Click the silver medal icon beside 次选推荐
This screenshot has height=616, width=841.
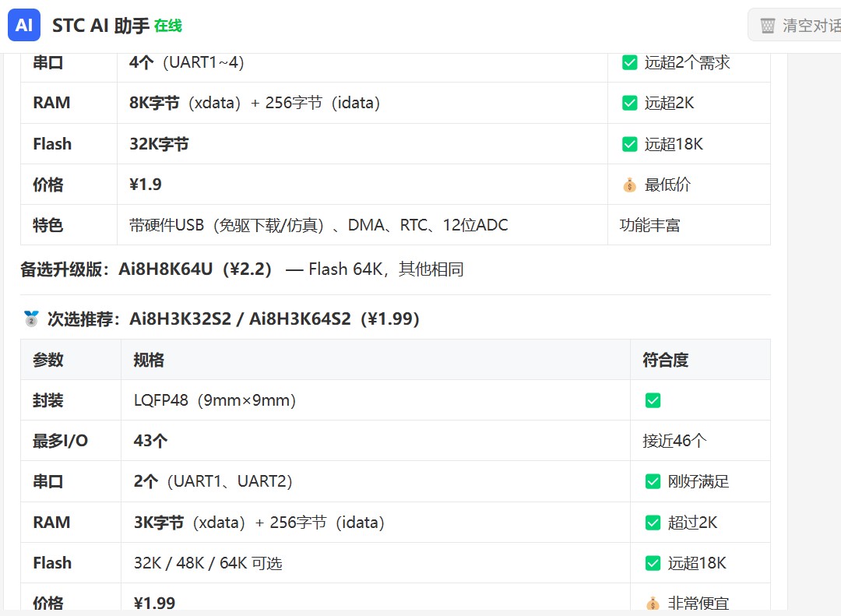click(x=31, y=319)
